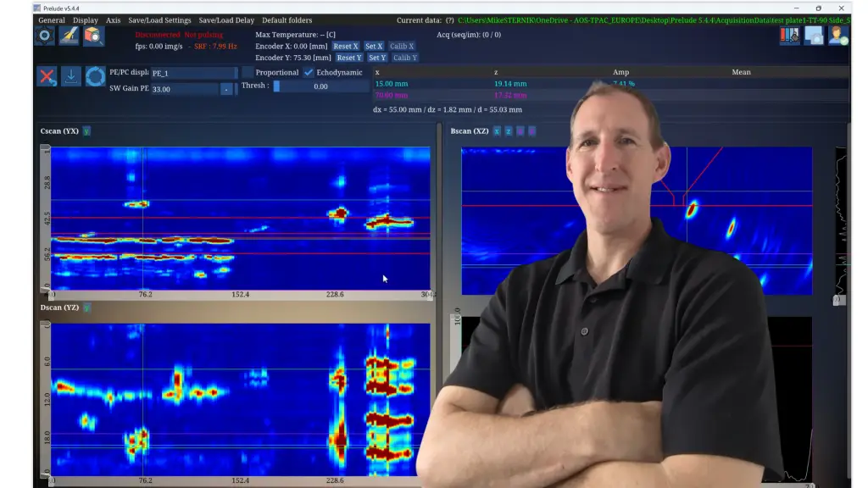Click the circular refresh arrows icon
Image resolution: width=868 pixels, height=488 pixels.
[95, 77]
